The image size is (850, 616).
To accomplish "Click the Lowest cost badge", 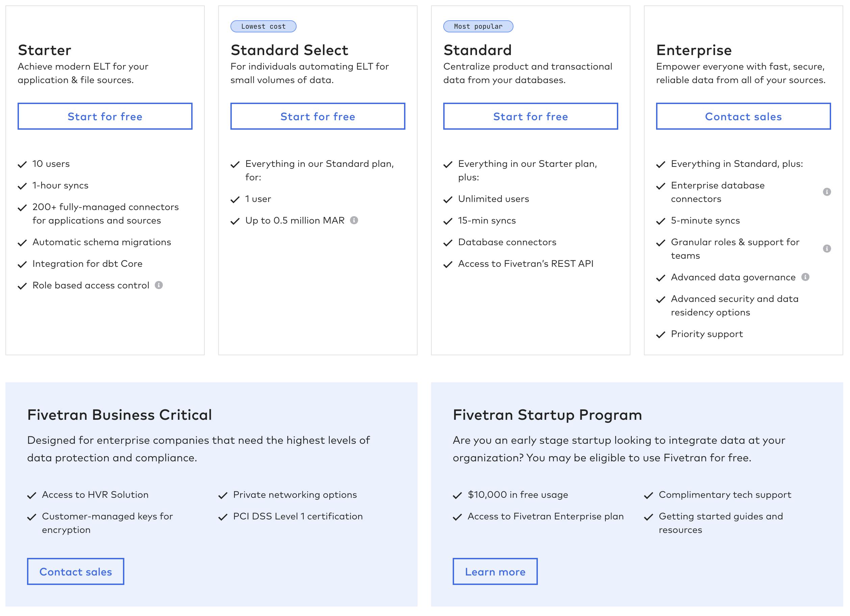I will pos(263,27).
